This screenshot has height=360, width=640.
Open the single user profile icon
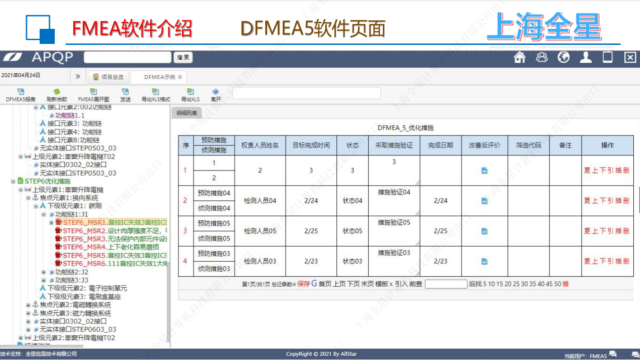pos(586,57)
